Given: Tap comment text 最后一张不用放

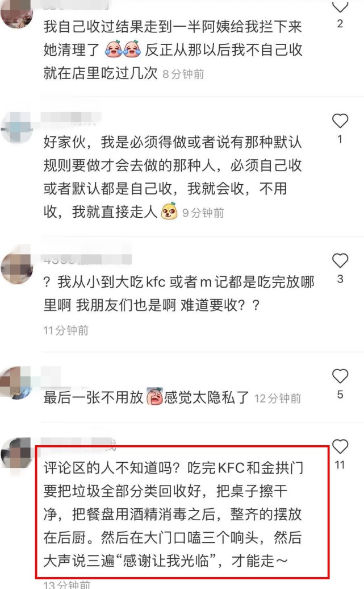Looking at the screenshot, I should (147, 397).
